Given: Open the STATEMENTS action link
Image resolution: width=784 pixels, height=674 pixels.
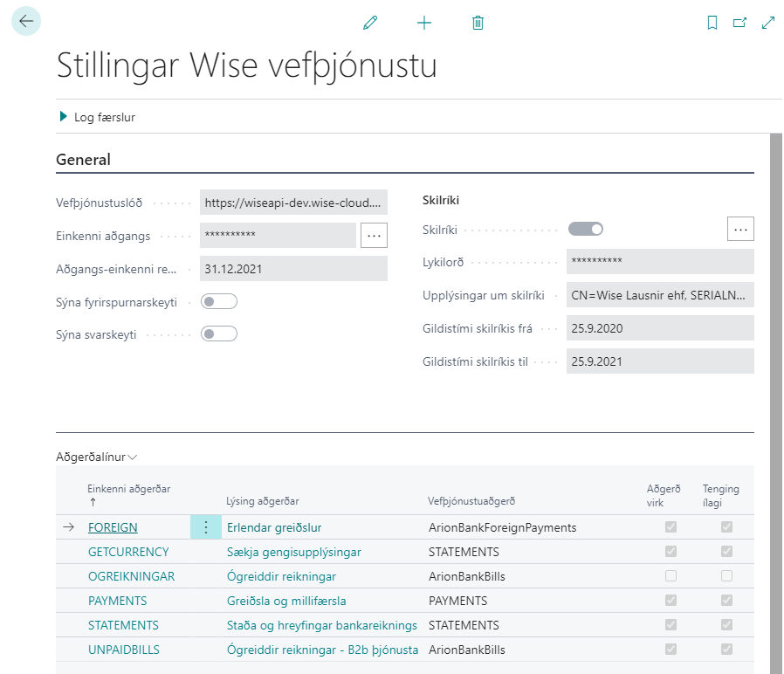Looking at the screenshot, I should [x=123, y=625].
